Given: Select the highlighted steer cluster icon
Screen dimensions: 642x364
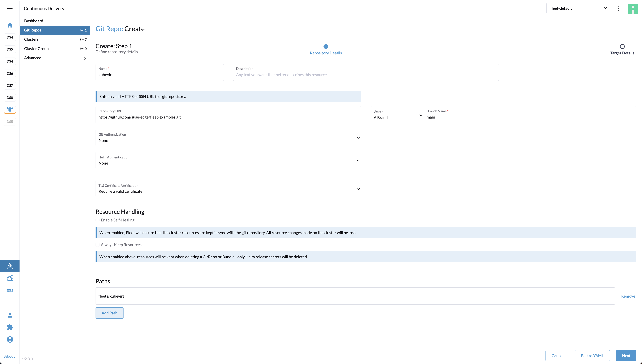Looking at the screenshot, I should click(x=10, y=109).
